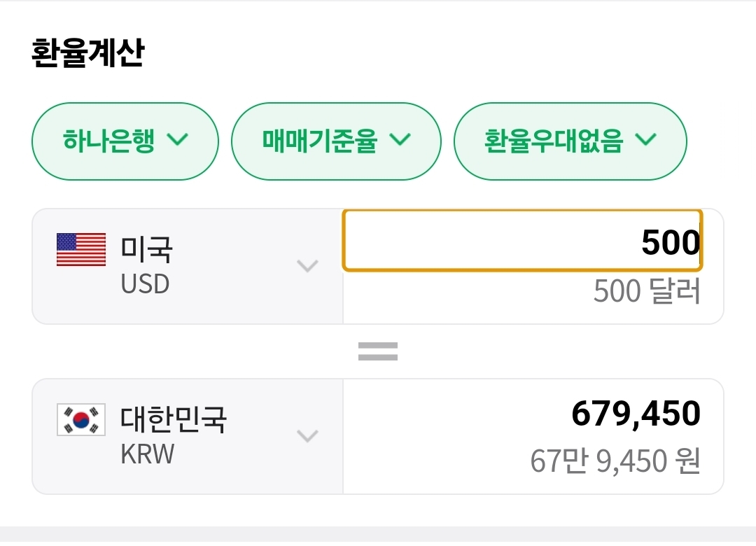Click the chevron in 하나은행 pill

coord(177,140)
